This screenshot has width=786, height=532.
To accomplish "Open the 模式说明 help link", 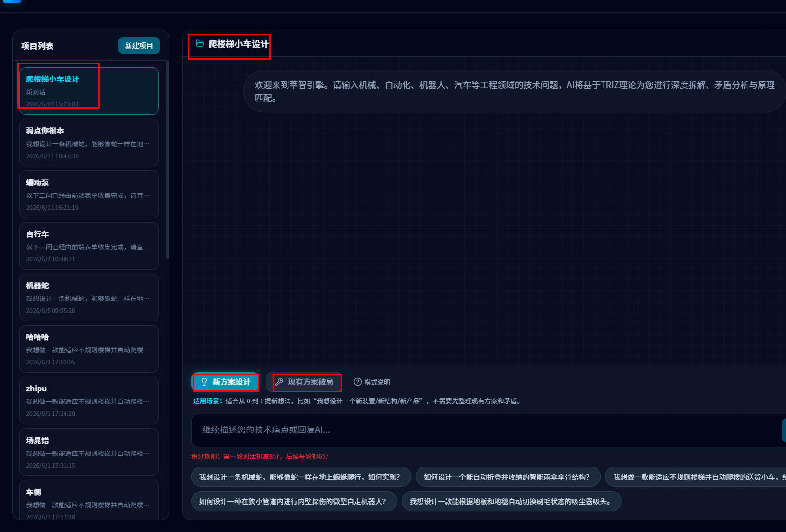I will tap(372, 382).
